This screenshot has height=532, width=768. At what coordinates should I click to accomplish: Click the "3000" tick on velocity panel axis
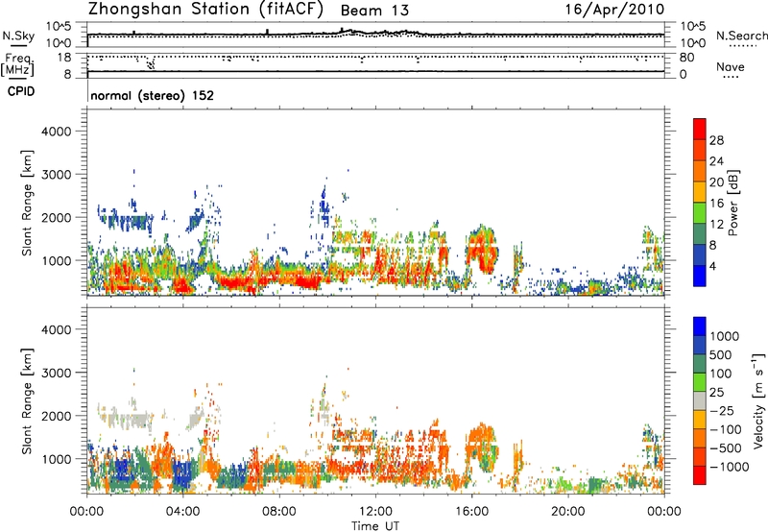[57, 373]
